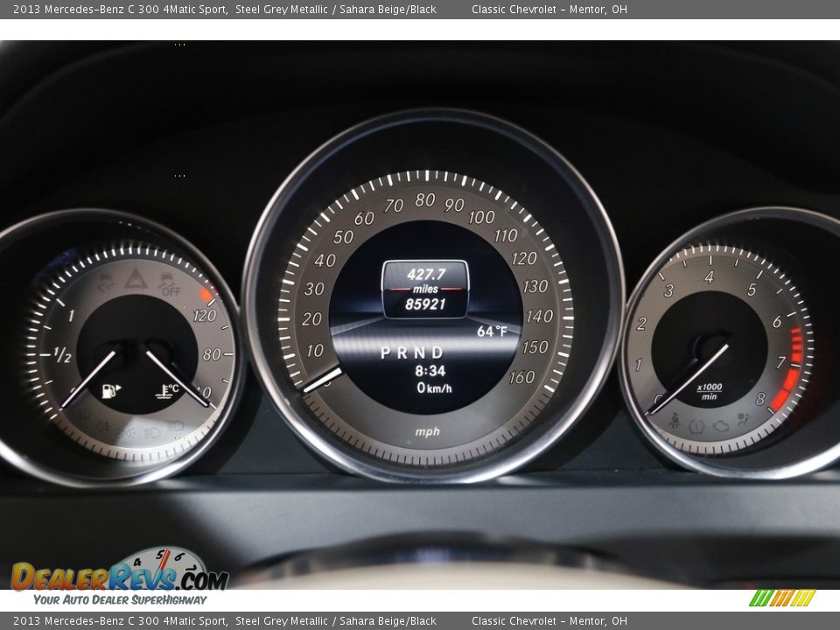Click the fuel gauge needle
Image resolution: width=840 pixels, height=630 pixels.
[89, 379]
